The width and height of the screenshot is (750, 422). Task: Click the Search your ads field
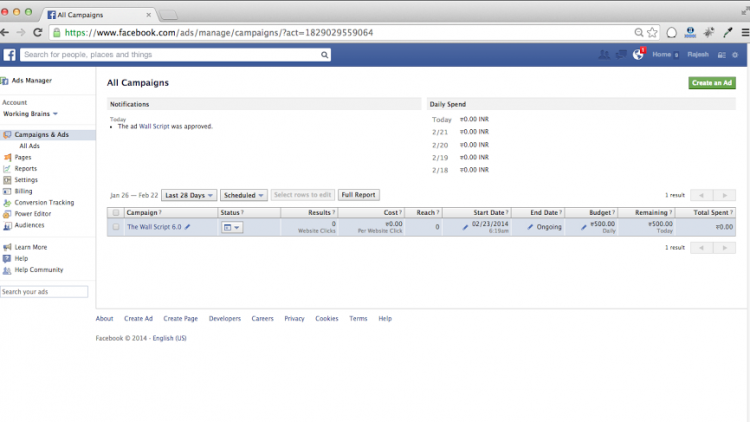tap(44, 292)
